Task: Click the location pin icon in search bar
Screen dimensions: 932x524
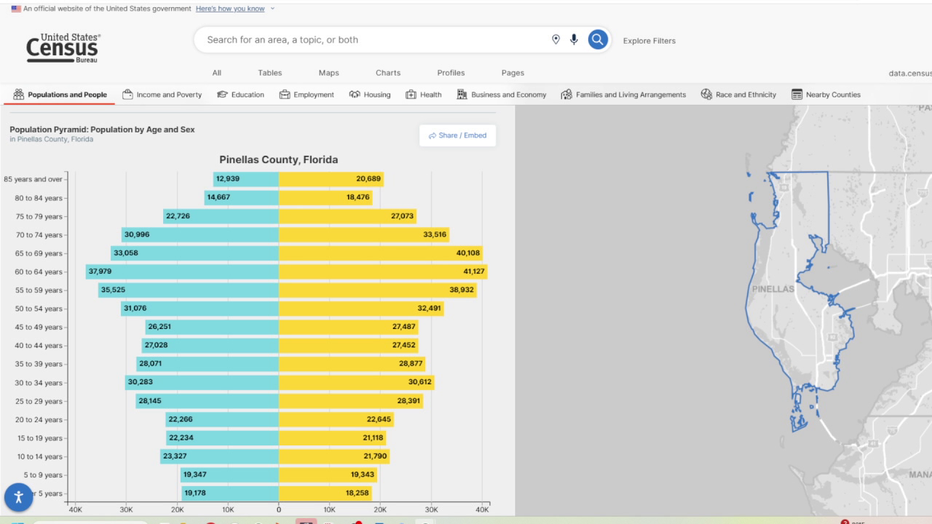Action: pyautogui.click(x=556, y=40)
